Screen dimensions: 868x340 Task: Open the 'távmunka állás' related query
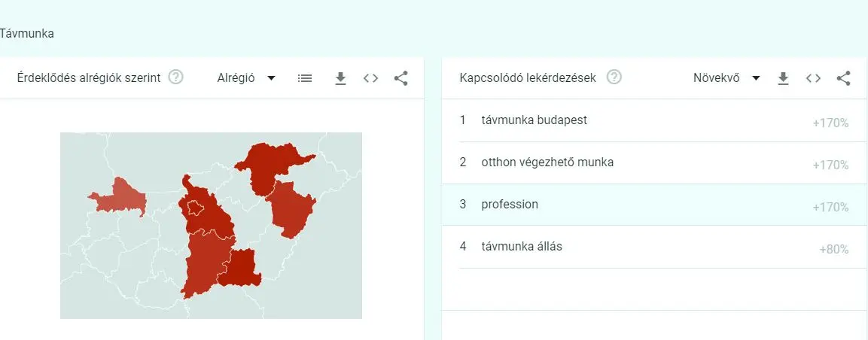point(522,247)
